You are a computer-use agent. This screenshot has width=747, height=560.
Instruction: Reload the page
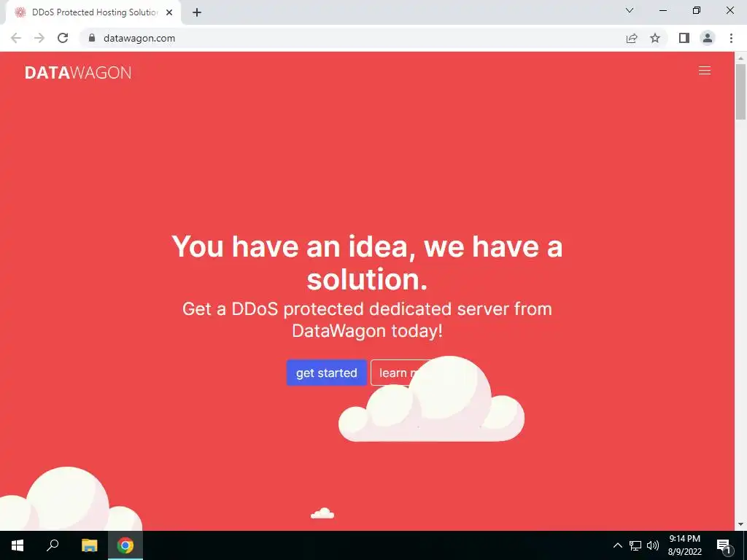63,38
